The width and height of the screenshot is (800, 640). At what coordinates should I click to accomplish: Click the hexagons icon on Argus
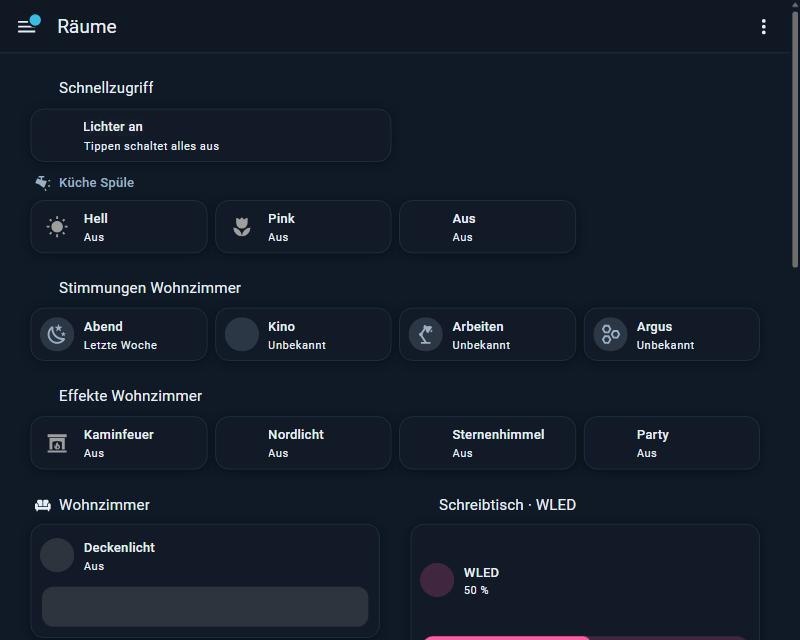click(x=610, y=335)
